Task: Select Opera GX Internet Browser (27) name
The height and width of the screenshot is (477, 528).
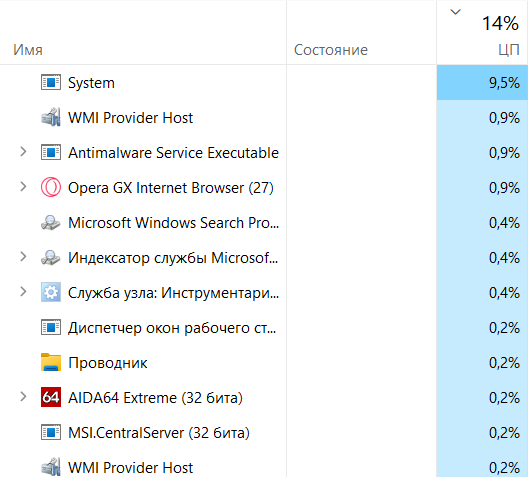Action: [171, 188]
